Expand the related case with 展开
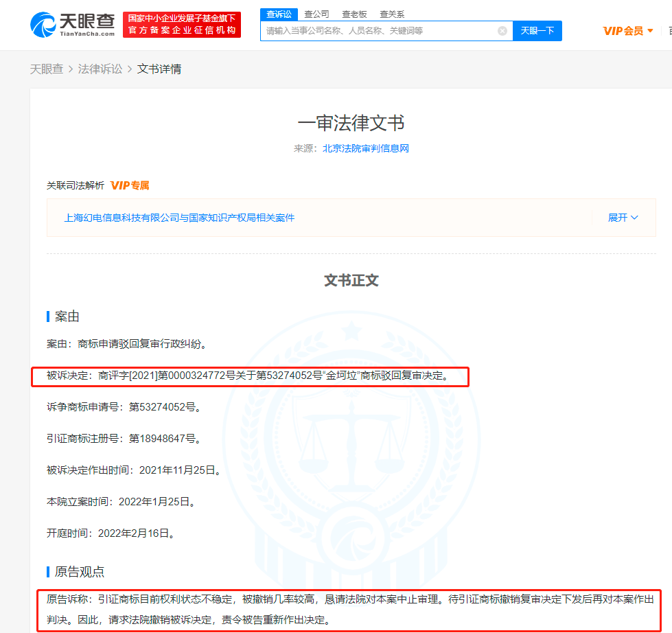 coord(623,218)
